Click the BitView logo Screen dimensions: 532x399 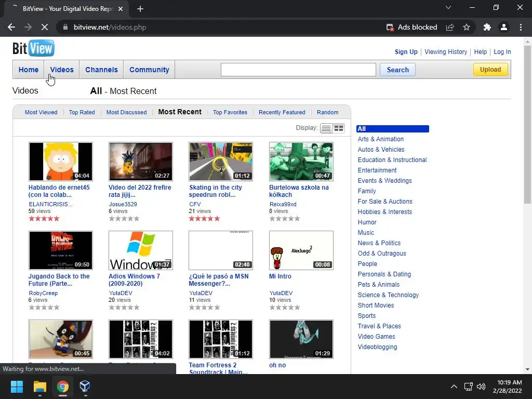(33, 48)
